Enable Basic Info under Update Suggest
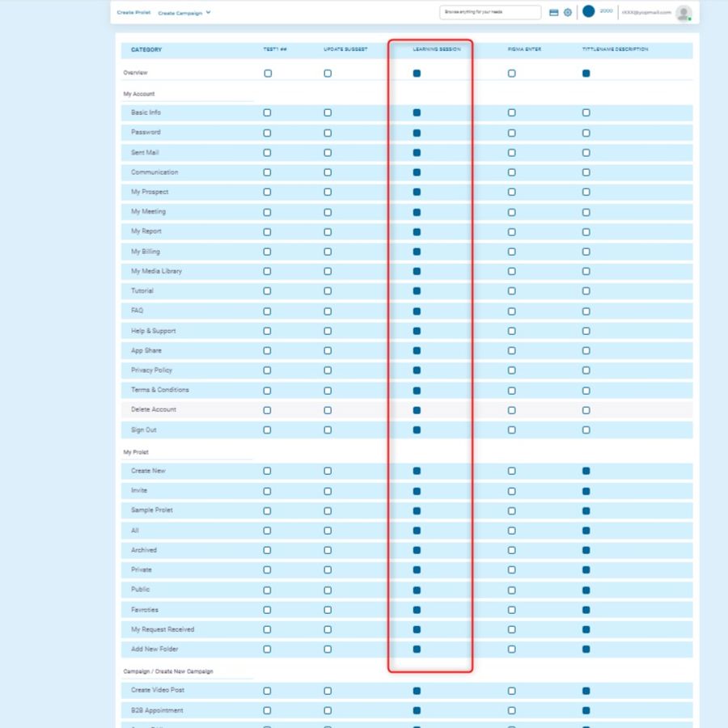 [328, 112]
